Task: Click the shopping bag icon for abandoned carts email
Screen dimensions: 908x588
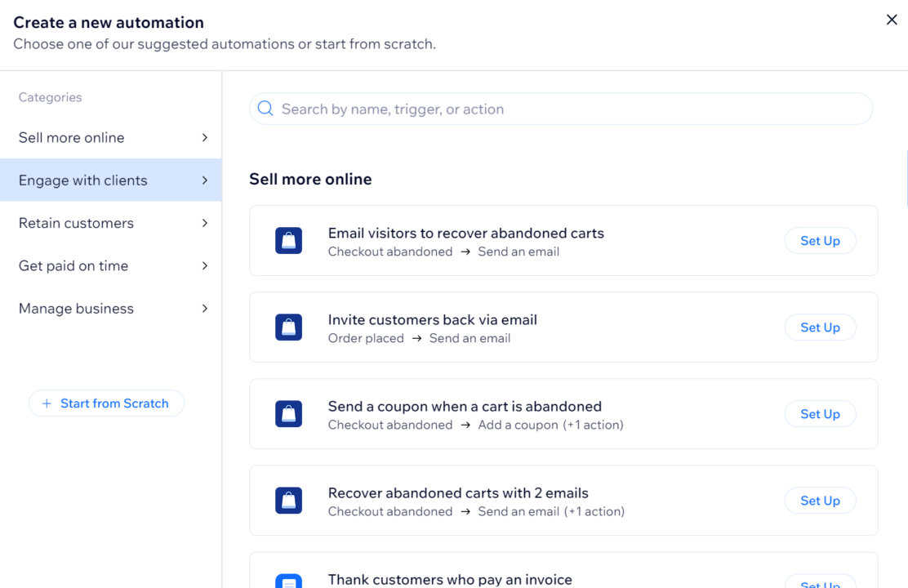Action: (x=288, y=241)
